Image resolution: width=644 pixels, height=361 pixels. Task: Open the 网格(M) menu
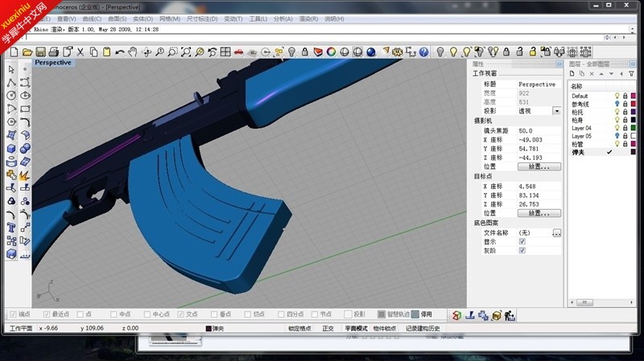tap(170, 18)
